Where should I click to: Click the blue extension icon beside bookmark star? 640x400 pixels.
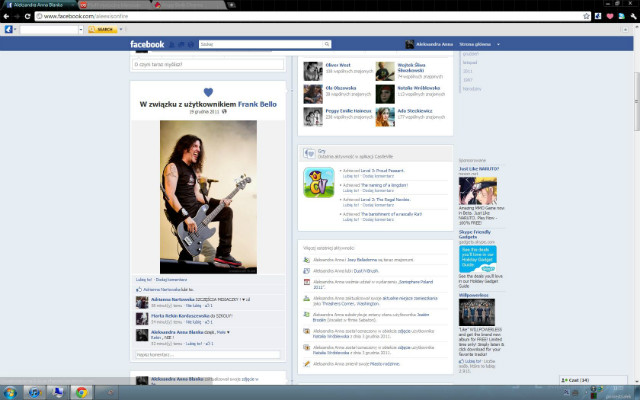(598, 16)
